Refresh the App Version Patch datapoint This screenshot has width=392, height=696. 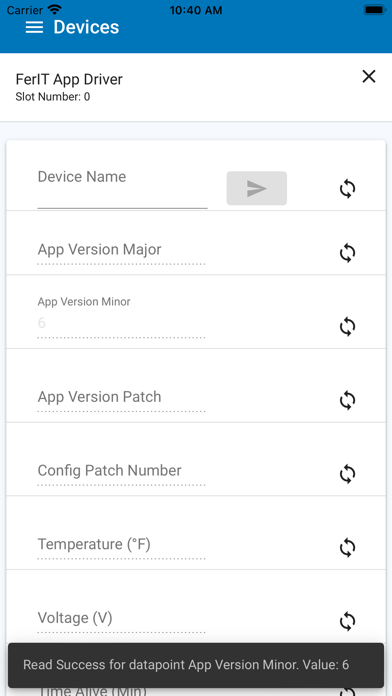[x=348, y=400]
